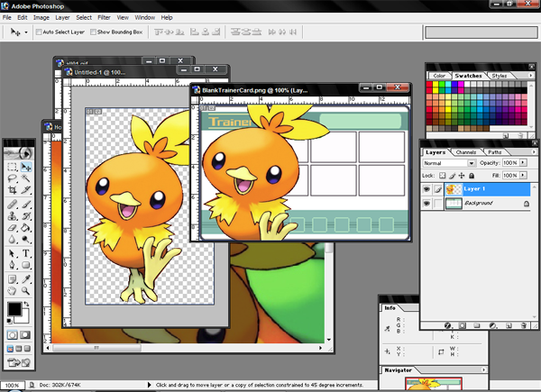Hide Layer 1 visibility eye
The image size is (541, 392).
point(426,189)
